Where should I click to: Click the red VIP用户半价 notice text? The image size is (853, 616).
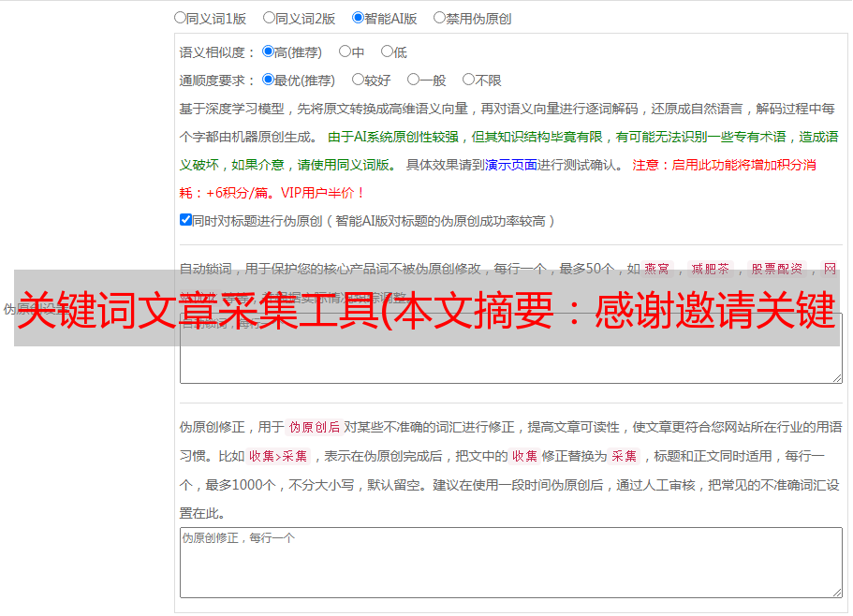click(322, 193)
